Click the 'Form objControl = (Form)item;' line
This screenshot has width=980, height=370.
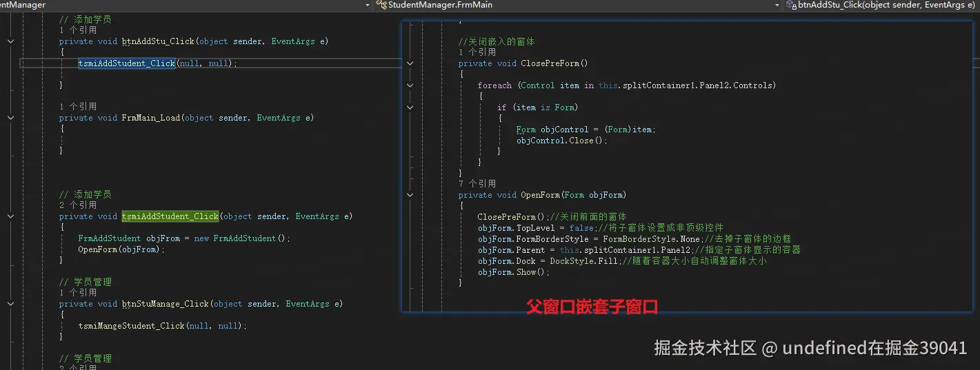[x=586, y=130]
